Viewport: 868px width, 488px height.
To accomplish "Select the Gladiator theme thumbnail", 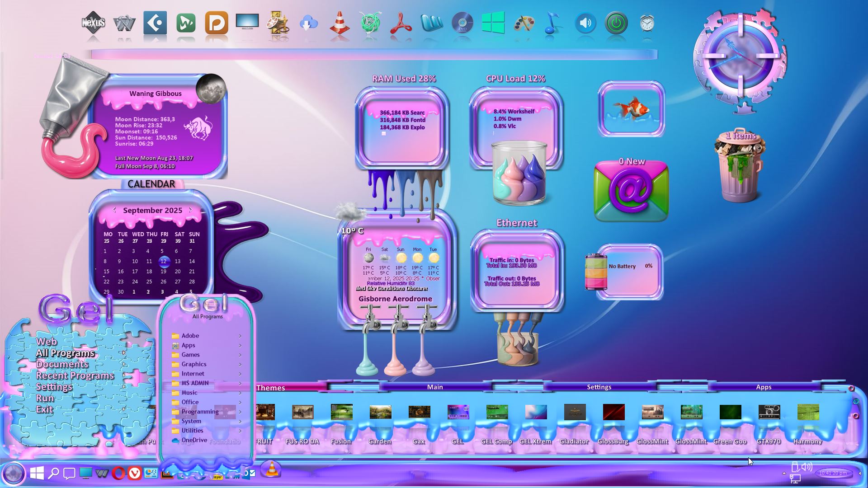I will pos(575,413).
